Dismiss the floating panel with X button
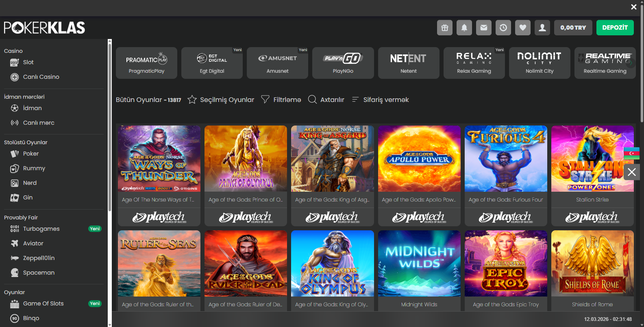This screenshot has width=644, height=327. 631,172
